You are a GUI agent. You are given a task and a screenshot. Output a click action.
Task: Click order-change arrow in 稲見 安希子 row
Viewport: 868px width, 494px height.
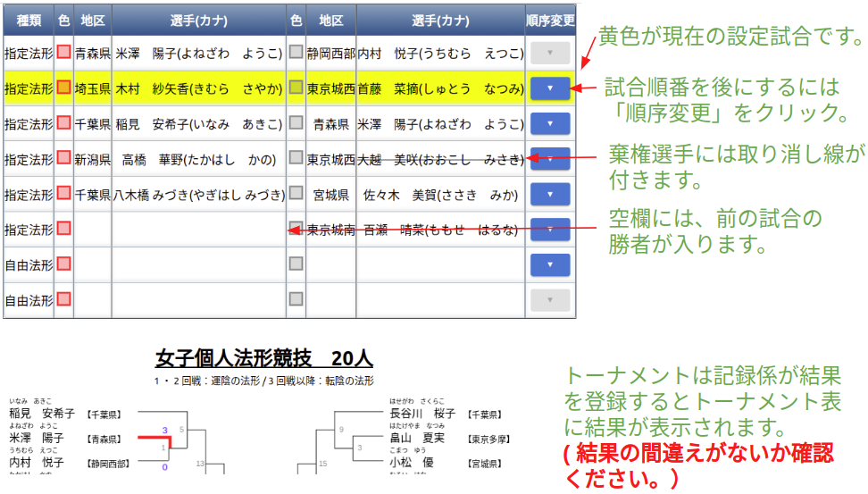pyautogui.click(x=549, y=123)
